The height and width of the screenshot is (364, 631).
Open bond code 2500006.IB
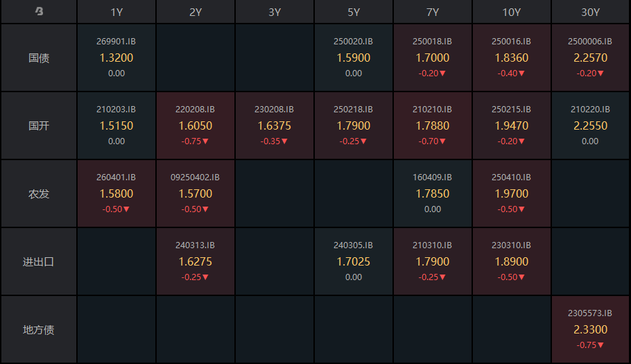591,42
